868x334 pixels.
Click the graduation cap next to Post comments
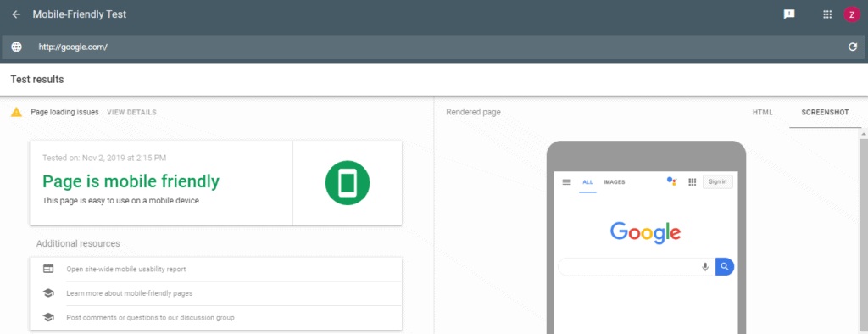click(48, 317)
